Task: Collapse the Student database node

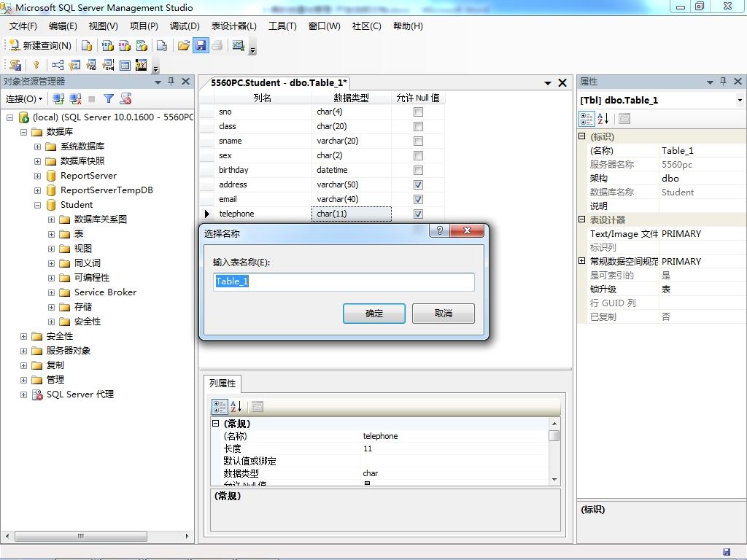Action: (x=38, y=205)
